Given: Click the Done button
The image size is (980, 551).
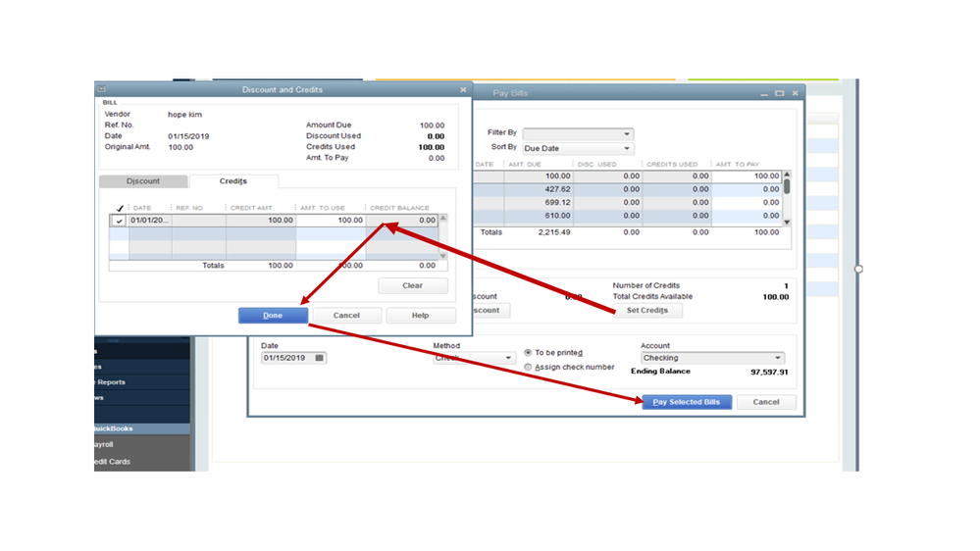Looking at the screenshot, I should click(273, 316).
